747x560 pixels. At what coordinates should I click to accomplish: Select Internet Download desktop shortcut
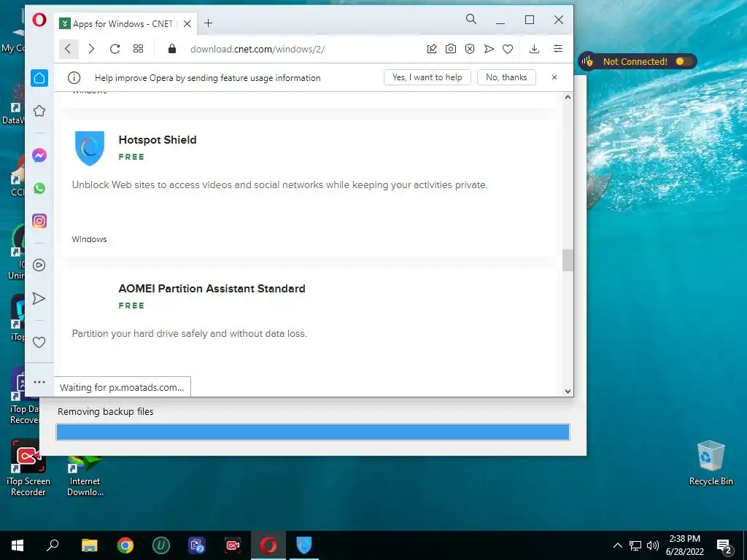click(x=85, y=476)
